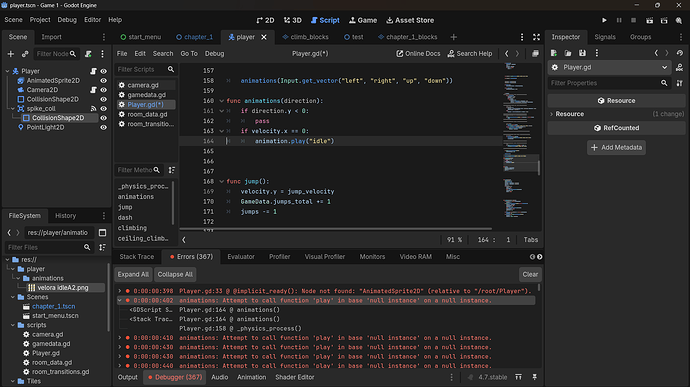Screen dimensions: 690x387
Task: Hide the first CollisionShape2D node under Player
Action: tap(103, 99)
